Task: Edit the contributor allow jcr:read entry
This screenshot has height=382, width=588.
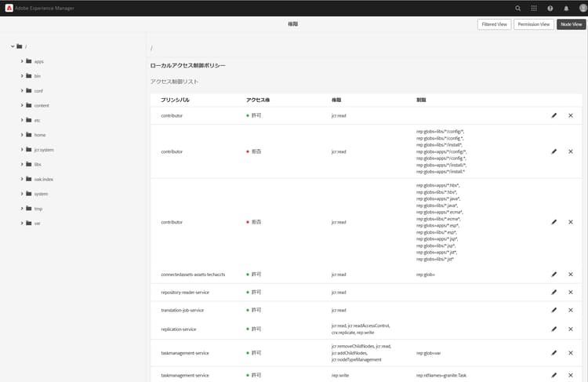Action: pos(554,115)
